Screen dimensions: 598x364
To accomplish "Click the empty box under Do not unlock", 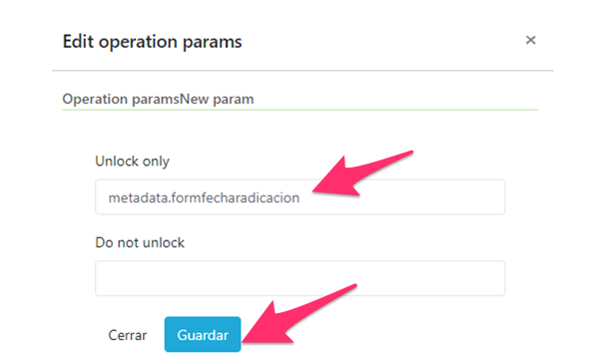I will [x=300, y=278].
